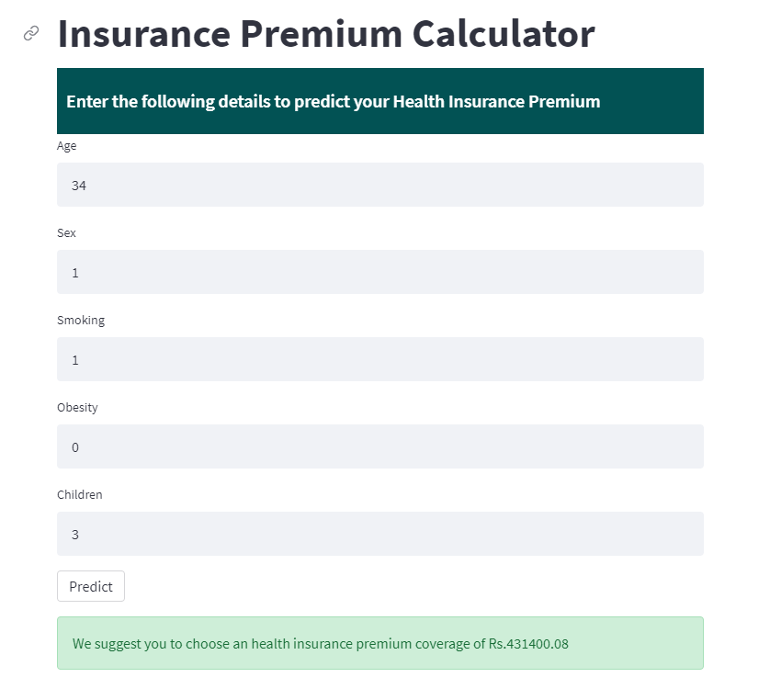Click the value 1 in Smoking field
The image size is (770, 700).
tap(75, 360)
